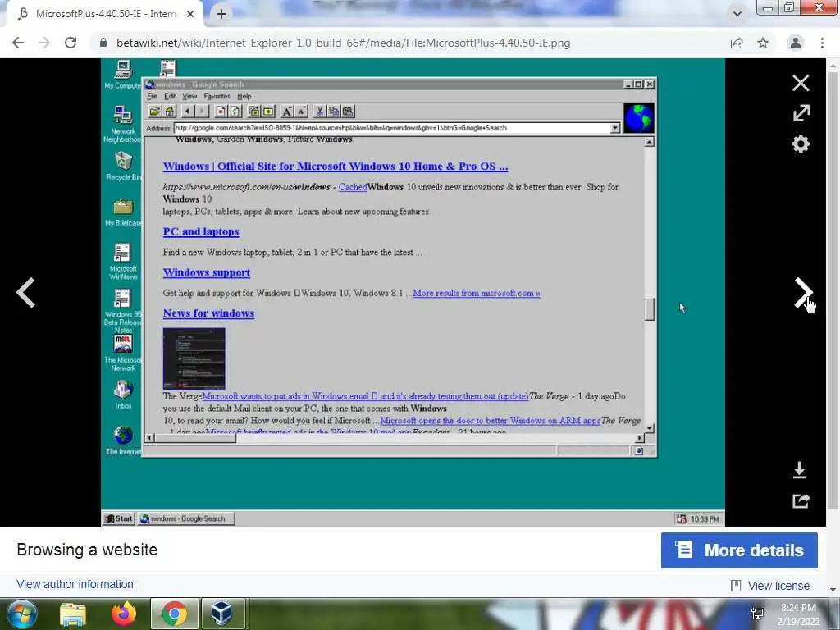Open a new Chrome tab
This screenshot has height=630, width=840.
pos(221,14)
